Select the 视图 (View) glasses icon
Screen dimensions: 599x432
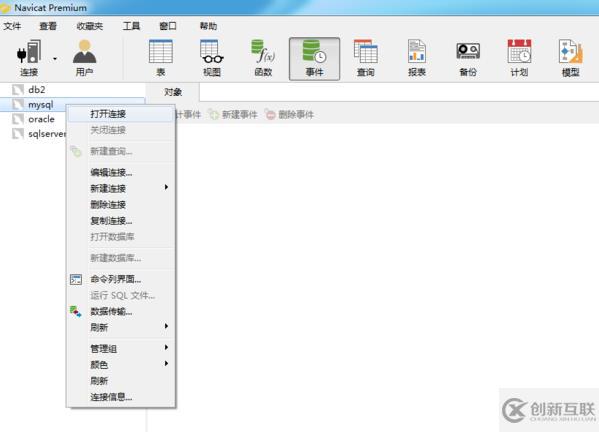tap(212, 58)
